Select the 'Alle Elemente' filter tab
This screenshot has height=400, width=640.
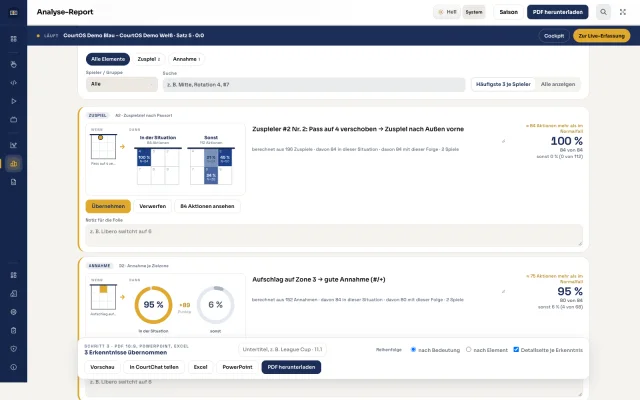click(x=108, y=59)
